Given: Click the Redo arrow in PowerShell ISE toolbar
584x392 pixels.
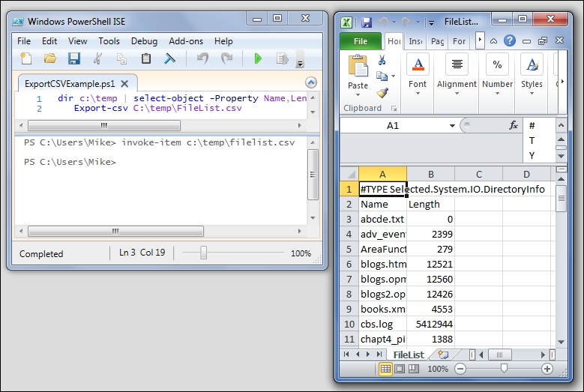Looking at the screenshot, I should (226, 58).
